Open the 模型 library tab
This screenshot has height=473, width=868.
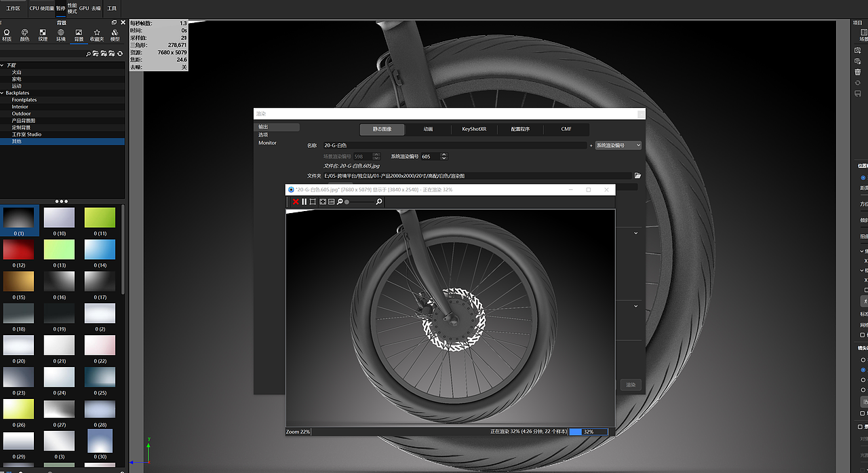(x=115, y=35)
